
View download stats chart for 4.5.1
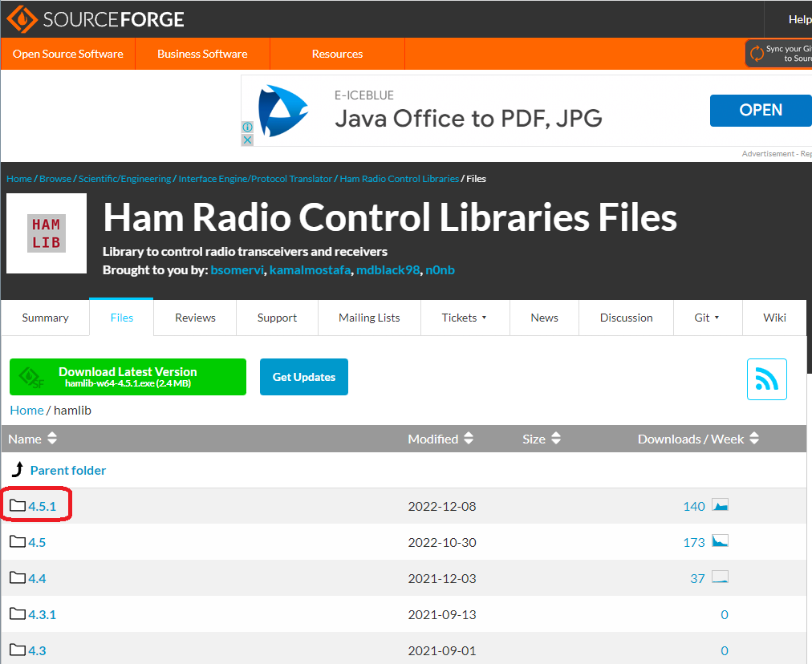720,505
